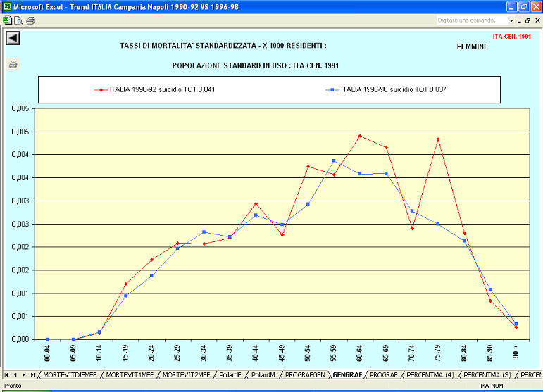Select blue legend marker ITALIA 1996-98
Viewport: 543px width, 392px height.
tap(332, 90)
